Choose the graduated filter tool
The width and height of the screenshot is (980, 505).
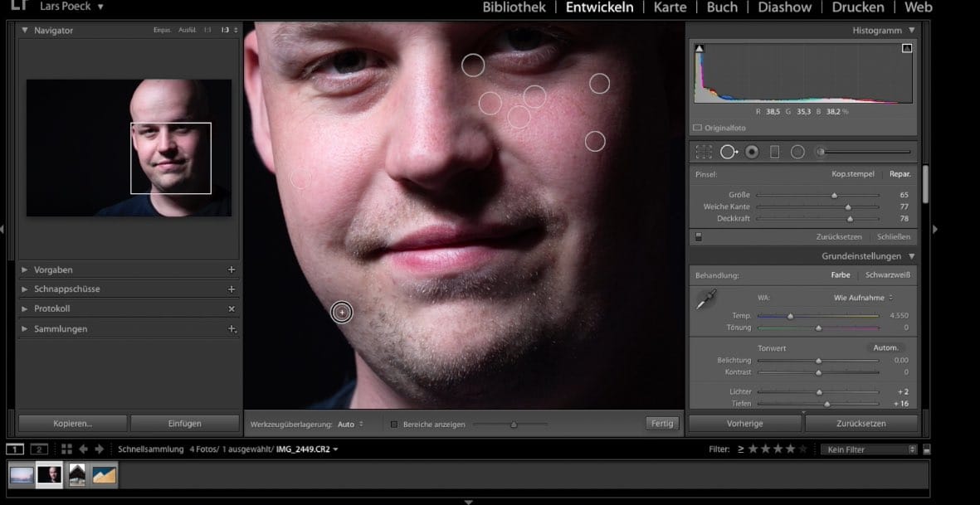coord(775,152)
